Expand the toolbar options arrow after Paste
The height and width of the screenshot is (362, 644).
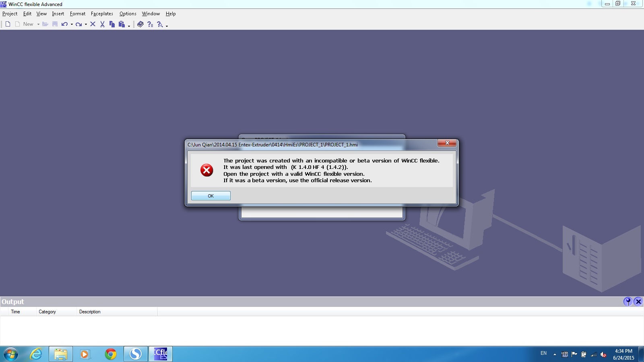pyautogui.click(x=129, y=25)
